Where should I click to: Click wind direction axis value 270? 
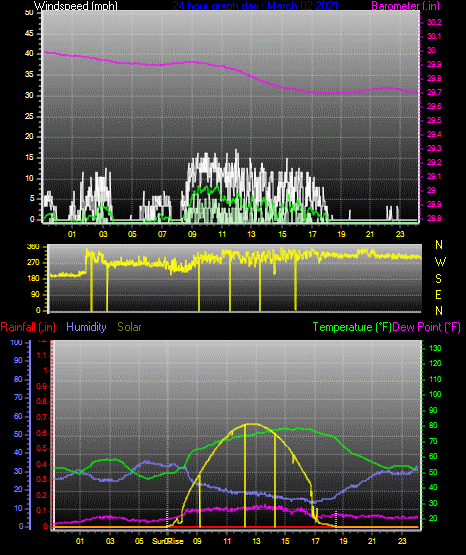[33, 263]
